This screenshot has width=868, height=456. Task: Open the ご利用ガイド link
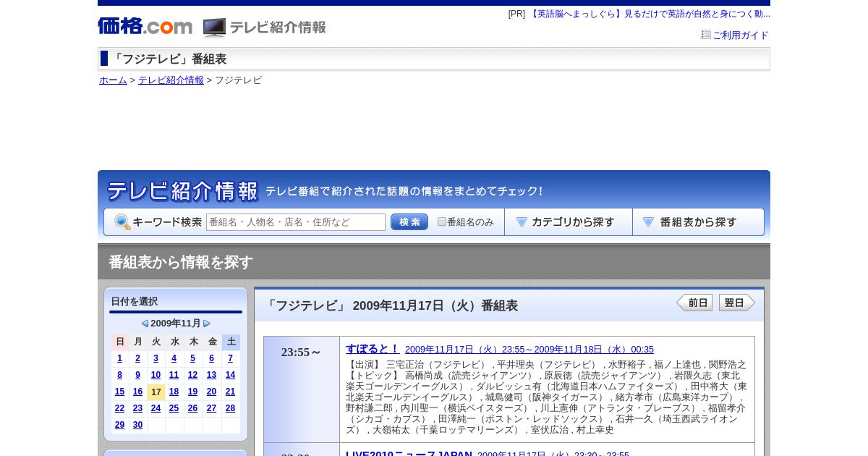(x=741, y=35)
